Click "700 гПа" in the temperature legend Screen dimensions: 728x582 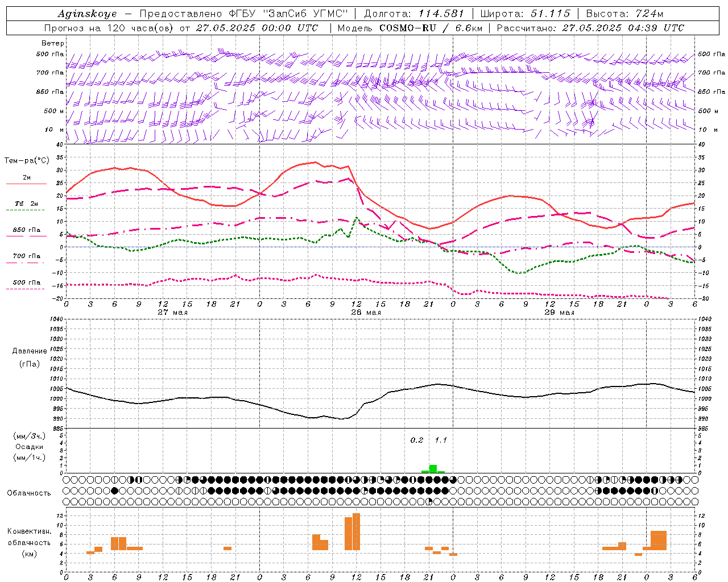coord(27,256)
